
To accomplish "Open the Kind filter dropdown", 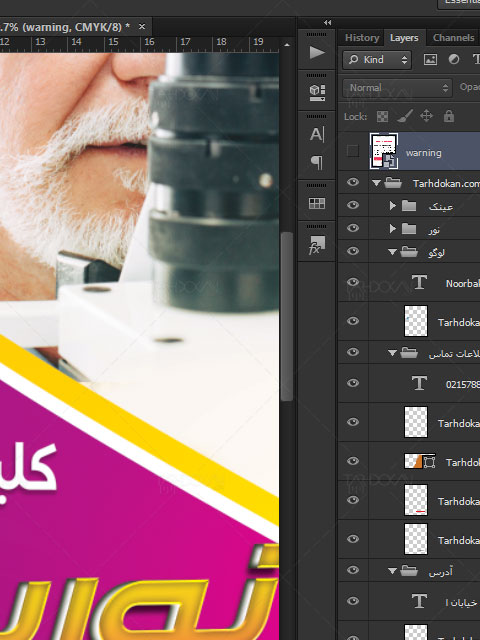I will (377, 60).
